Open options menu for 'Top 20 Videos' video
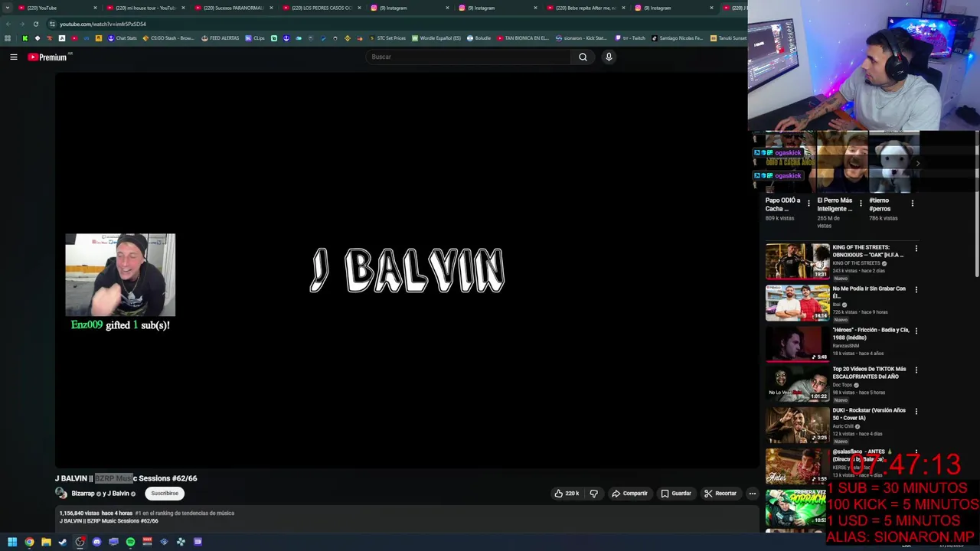The width and height of the screenshot is (980, 551). 916,370
